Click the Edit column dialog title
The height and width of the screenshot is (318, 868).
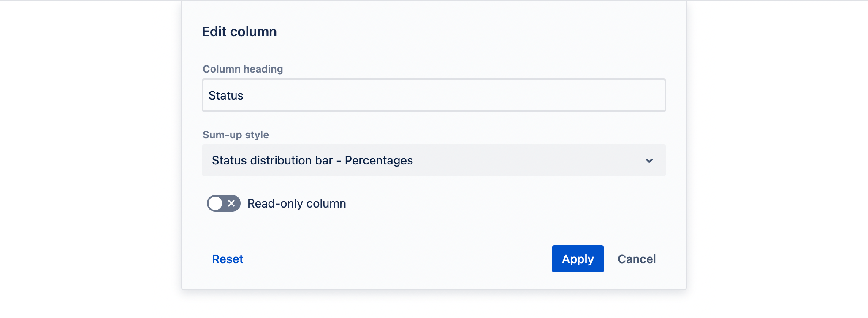point(239,32)
